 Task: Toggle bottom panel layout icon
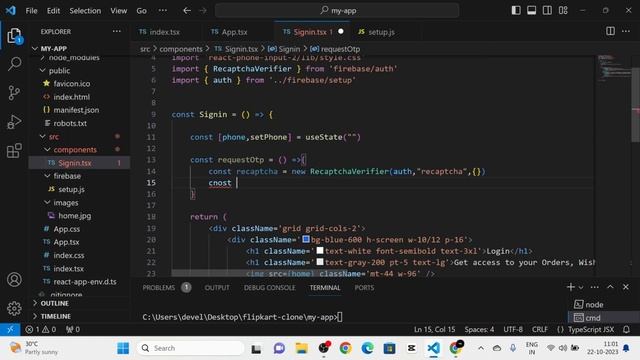coord(531,11)
